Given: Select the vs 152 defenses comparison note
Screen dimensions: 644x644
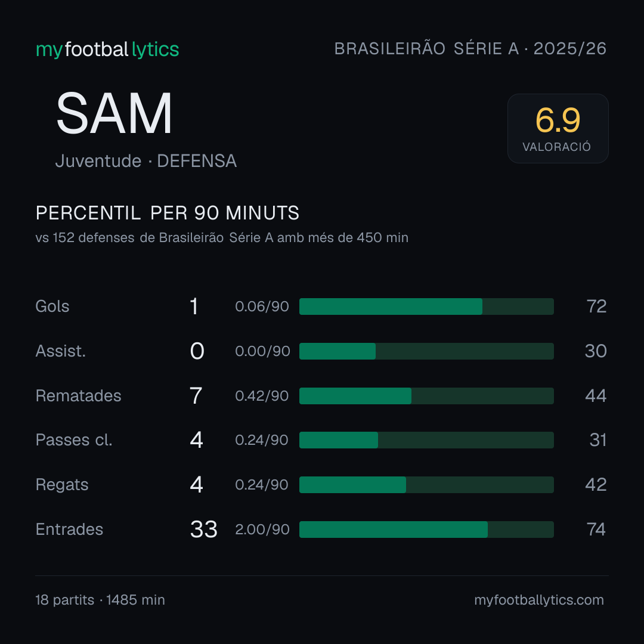Looking at the screenshot, I should pyautogui.click(x=222, y=238).
